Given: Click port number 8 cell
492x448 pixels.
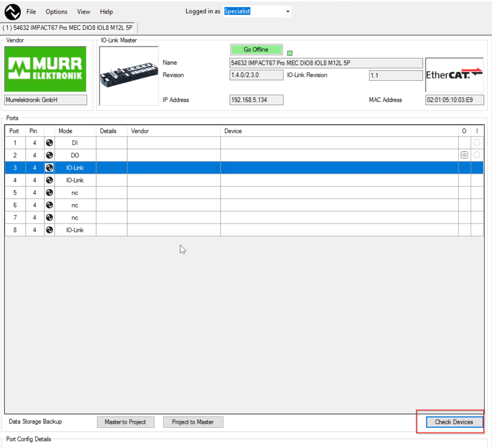Looking at the screenshot, I should pyautogui.click(x=15, y=230).
